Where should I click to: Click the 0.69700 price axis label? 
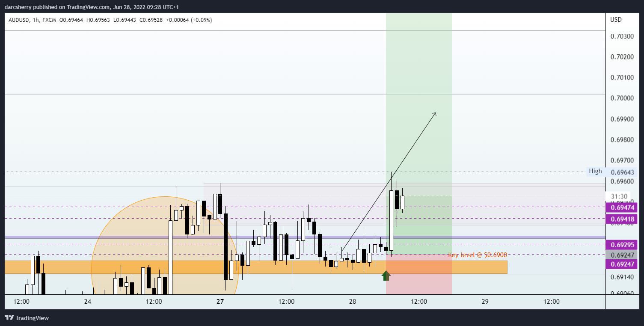tap(621, 160)
